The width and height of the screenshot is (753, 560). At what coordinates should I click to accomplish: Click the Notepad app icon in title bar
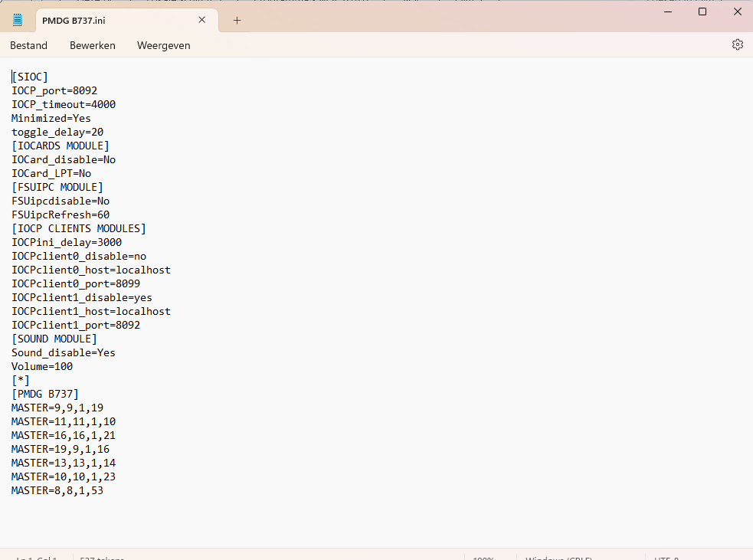[18, 20]
